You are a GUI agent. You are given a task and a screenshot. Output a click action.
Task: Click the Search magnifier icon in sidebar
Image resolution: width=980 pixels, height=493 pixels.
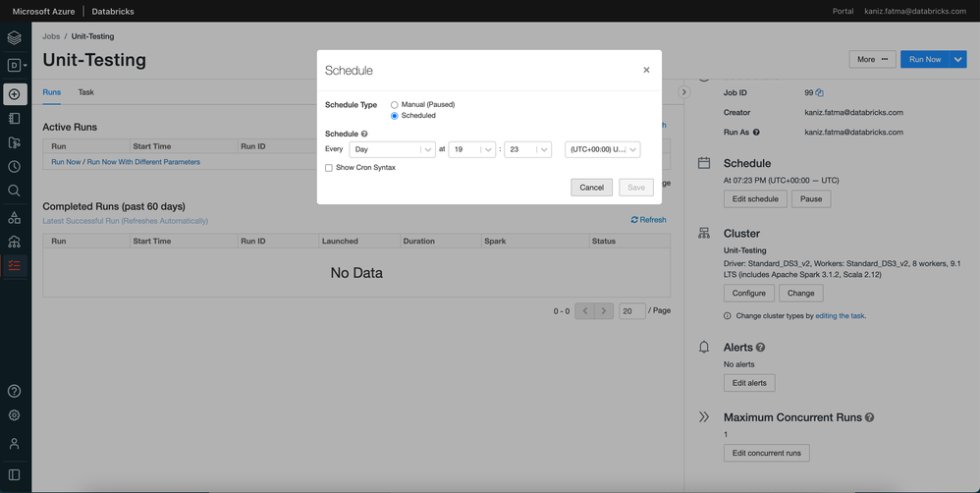point(15,191)
